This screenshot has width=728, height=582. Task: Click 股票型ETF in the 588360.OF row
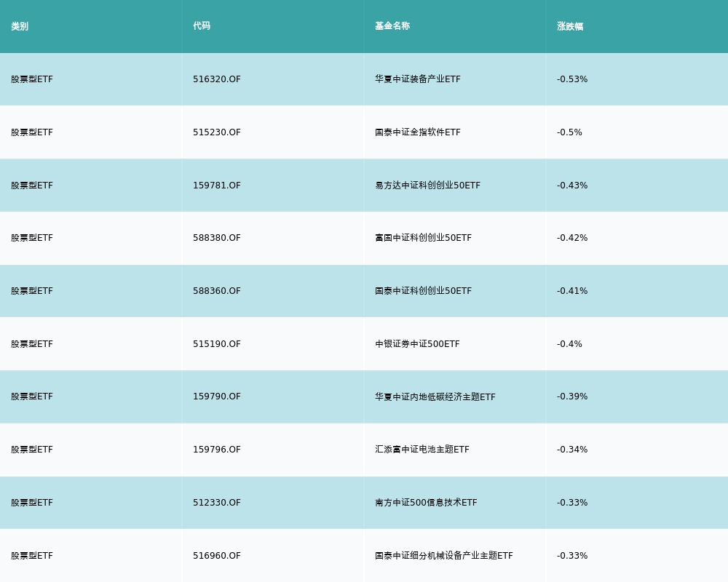click(x=32, y=291)
